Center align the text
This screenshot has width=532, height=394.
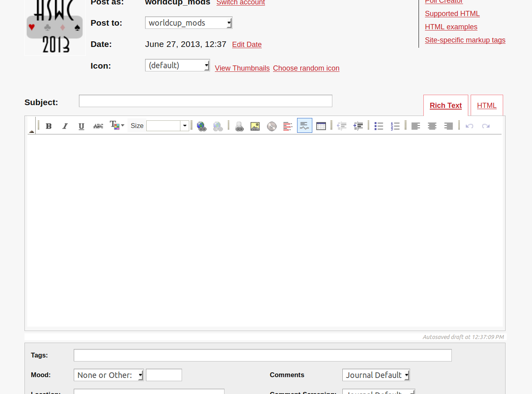click(x=432, y=126)
